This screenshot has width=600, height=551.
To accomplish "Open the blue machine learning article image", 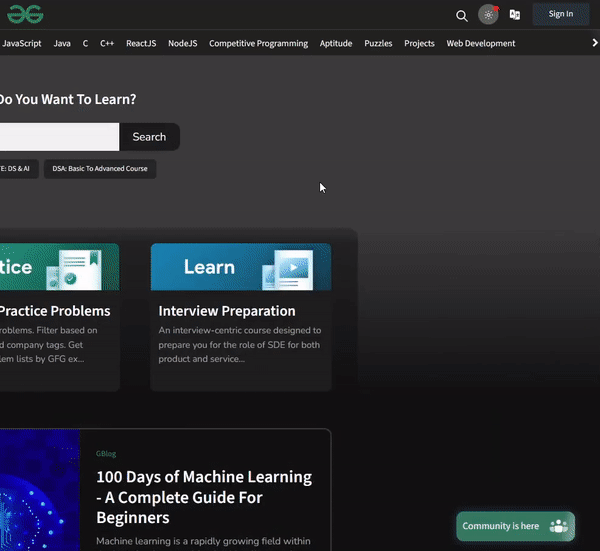I will [x=40, y=490].
